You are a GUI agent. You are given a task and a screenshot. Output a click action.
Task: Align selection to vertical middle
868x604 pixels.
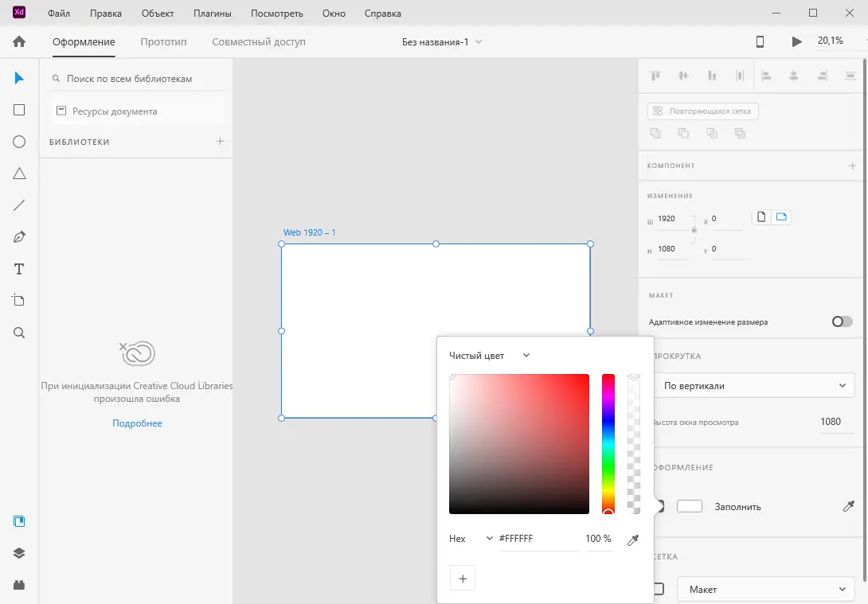[x=684, y=76]
